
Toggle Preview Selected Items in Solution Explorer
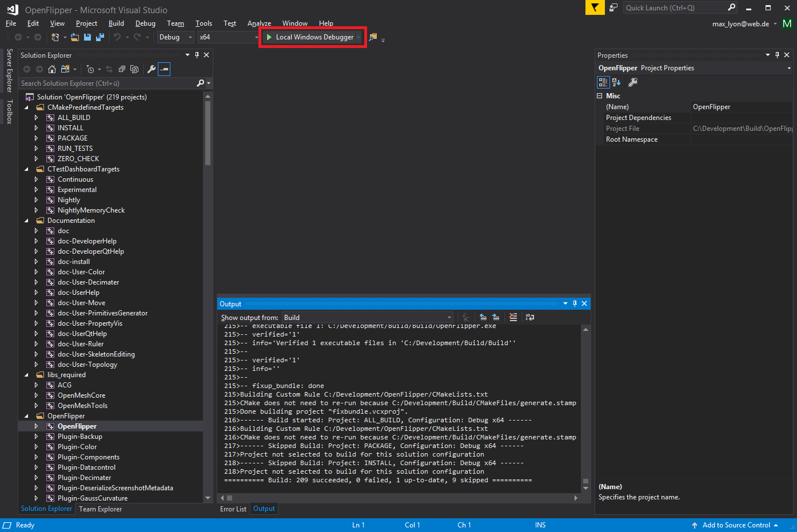[164, 69]
